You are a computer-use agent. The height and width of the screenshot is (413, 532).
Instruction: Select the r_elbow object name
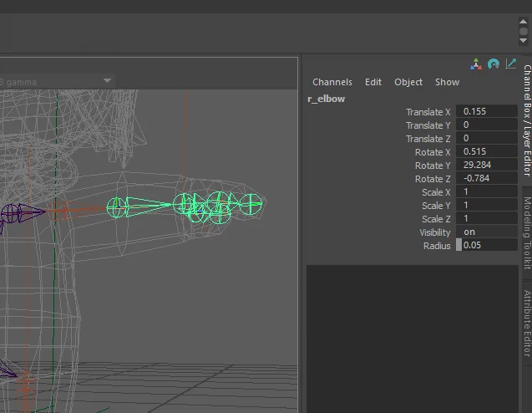tap(326, 99)
